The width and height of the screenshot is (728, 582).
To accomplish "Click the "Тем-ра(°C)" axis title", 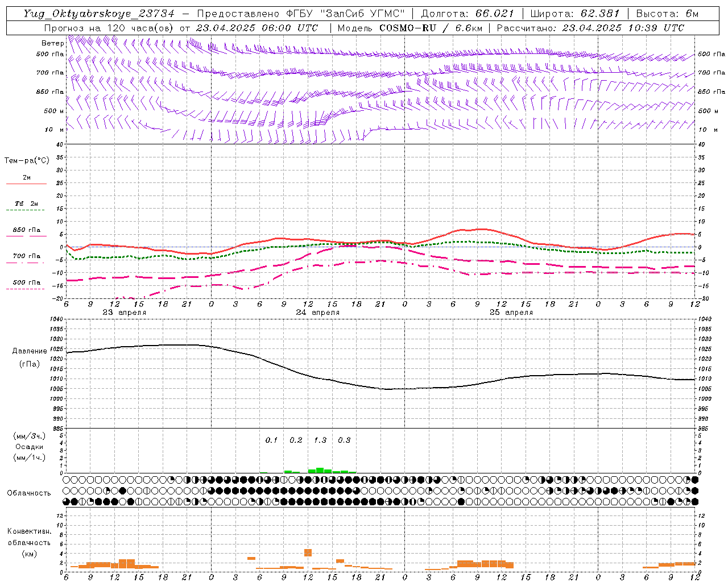I will (x=27, y=161).
